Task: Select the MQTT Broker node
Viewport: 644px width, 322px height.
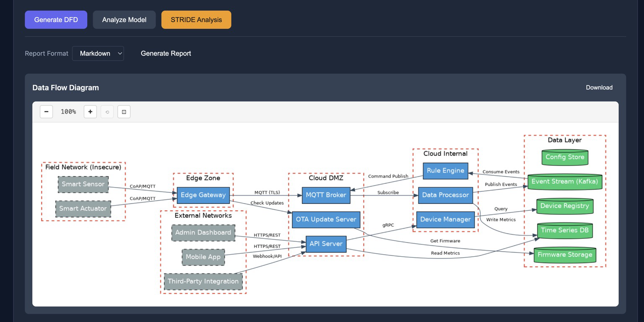Action: coord(326,195)
